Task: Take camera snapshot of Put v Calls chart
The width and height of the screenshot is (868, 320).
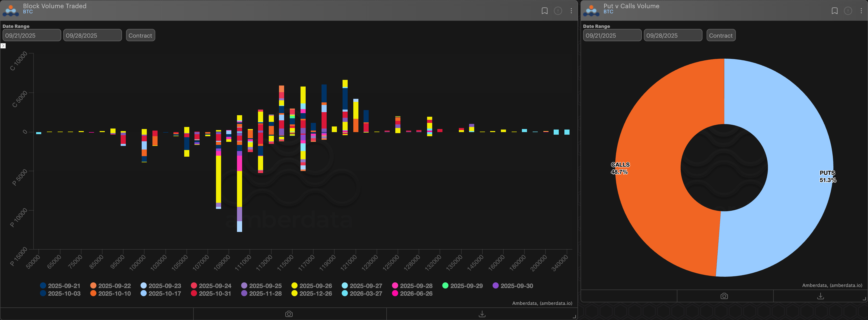Action: (x=724, y=296)
